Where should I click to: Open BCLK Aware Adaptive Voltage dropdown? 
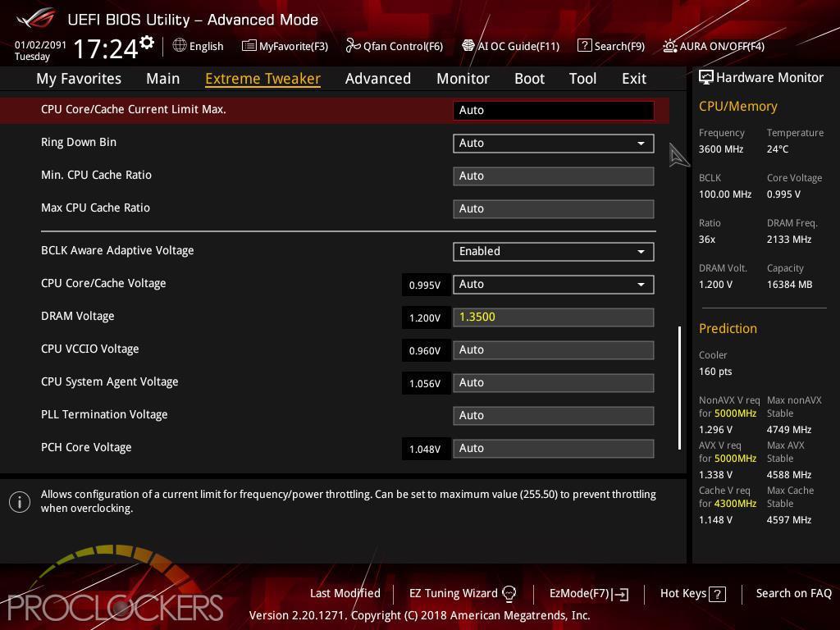(554, 252)
